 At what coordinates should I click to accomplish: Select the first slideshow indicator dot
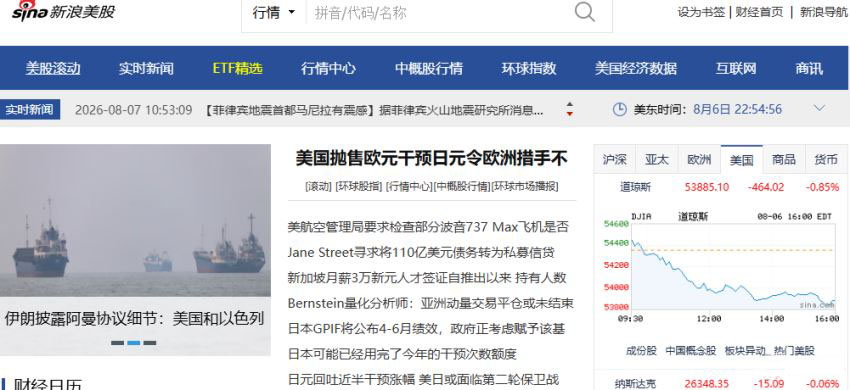click(x=117, y=343)
